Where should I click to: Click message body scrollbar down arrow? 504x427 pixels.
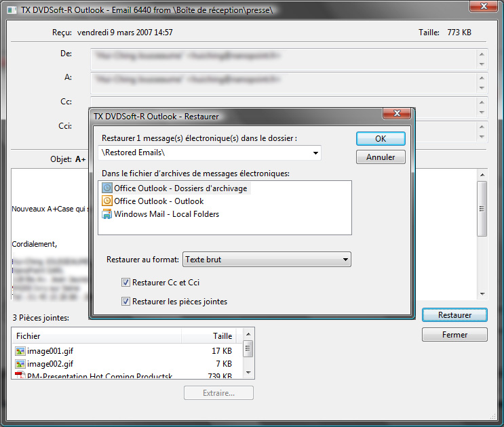482,293
